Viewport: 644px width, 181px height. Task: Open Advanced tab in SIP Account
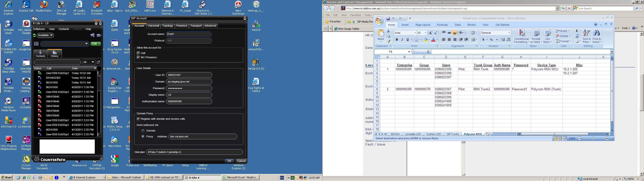point(210,26)
